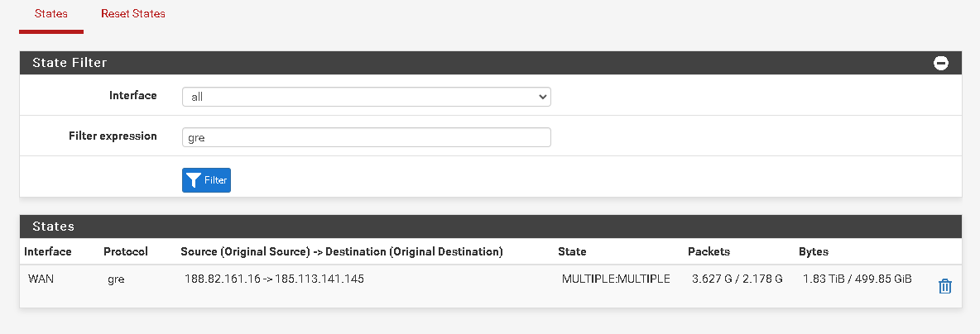Apply the filter with the Filter button

(x=206, y=179)
